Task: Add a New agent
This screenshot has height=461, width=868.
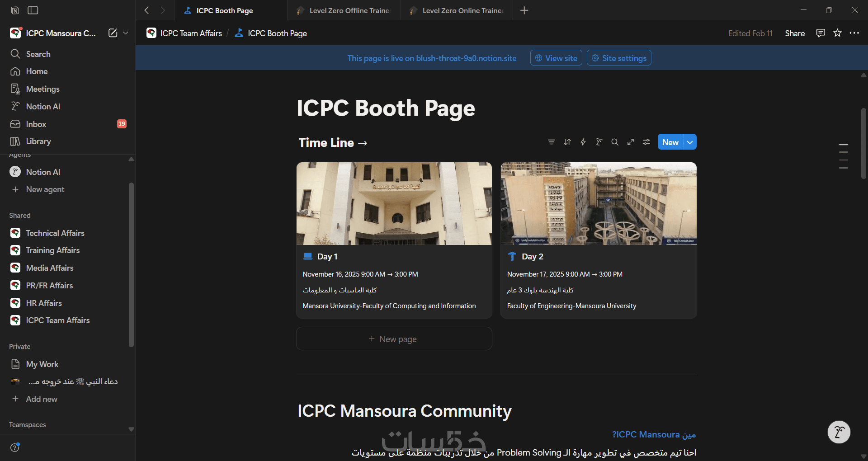Action: [x=66, y=189]
